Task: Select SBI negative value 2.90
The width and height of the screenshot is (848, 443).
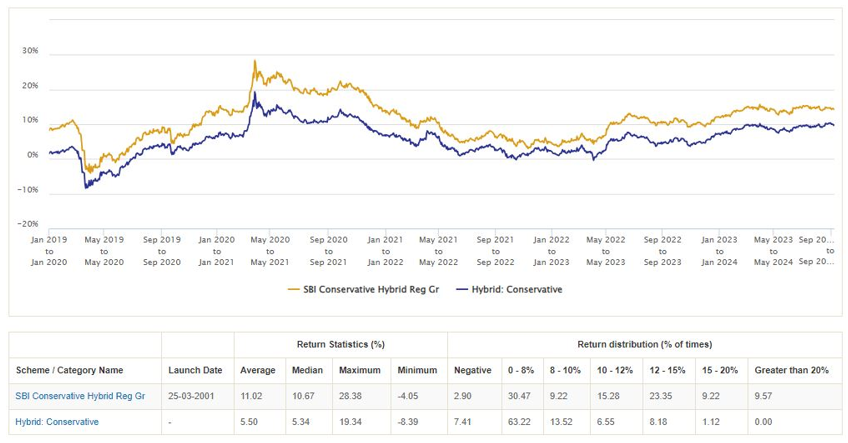Action: click(463, 396)
